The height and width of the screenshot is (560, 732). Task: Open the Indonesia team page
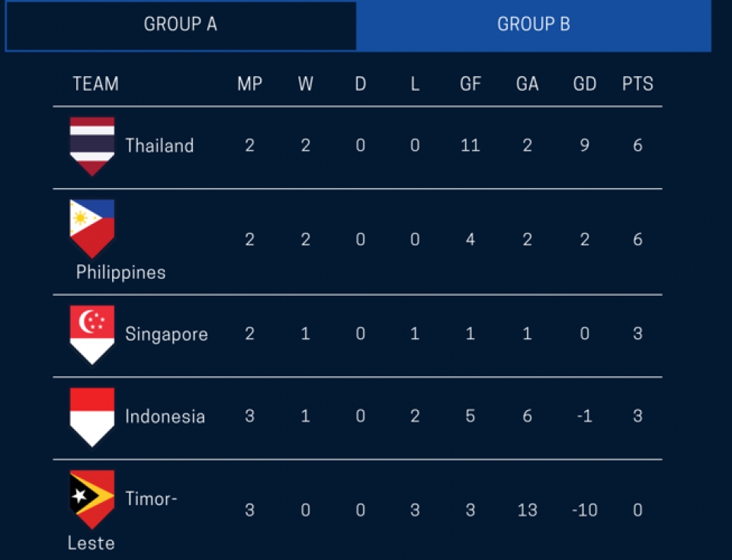(x=164, y=416)
